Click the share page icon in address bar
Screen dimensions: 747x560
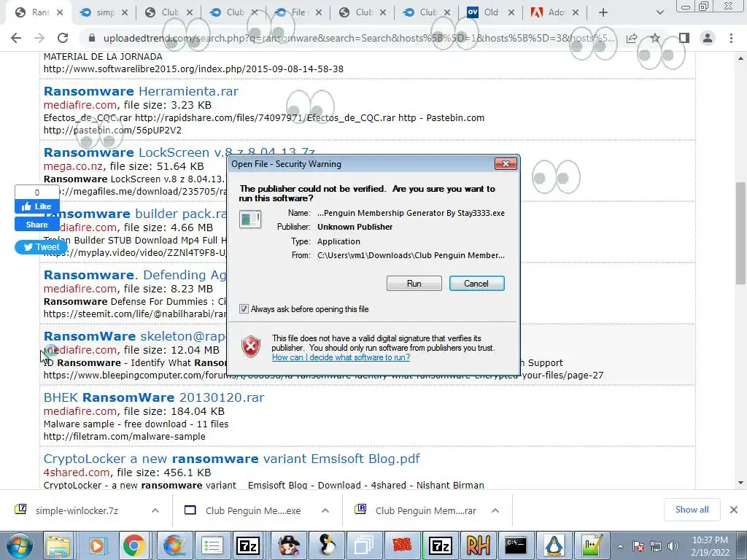click(632, 38)
